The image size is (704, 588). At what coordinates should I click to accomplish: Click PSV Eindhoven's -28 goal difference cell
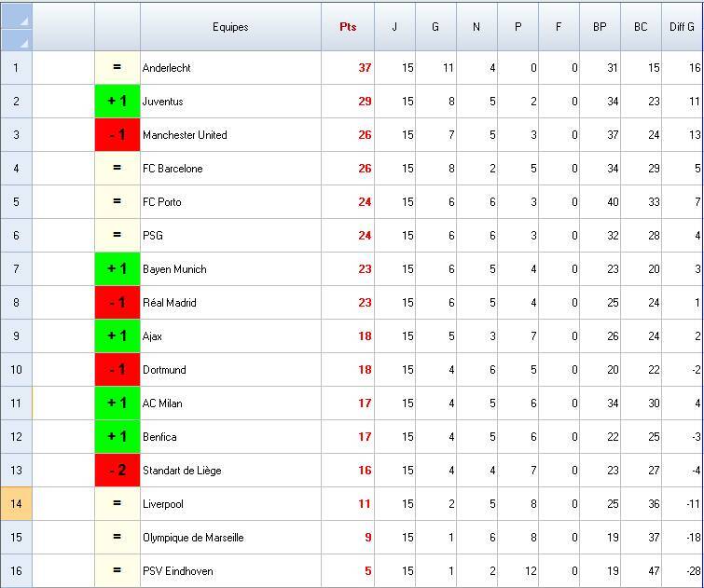pos(683,571)
